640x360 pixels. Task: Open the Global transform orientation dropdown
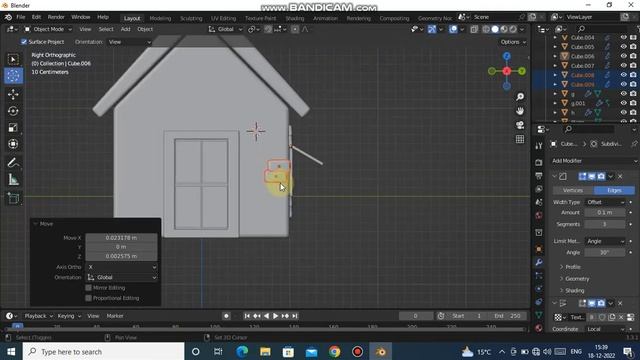point(225,29)
